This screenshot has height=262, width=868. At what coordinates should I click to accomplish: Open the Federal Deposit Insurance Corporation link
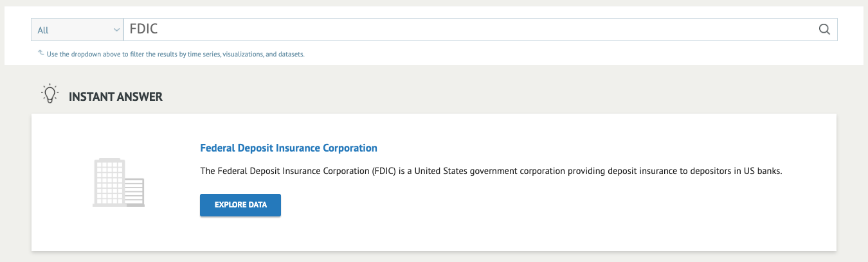[289, 148]
